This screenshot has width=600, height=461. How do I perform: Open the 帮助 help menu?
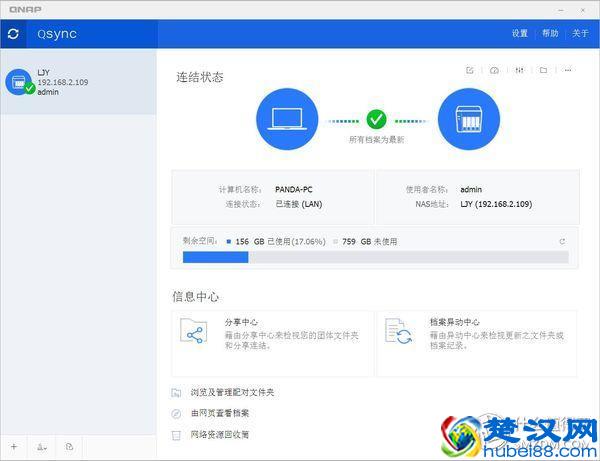click(550, 33)
